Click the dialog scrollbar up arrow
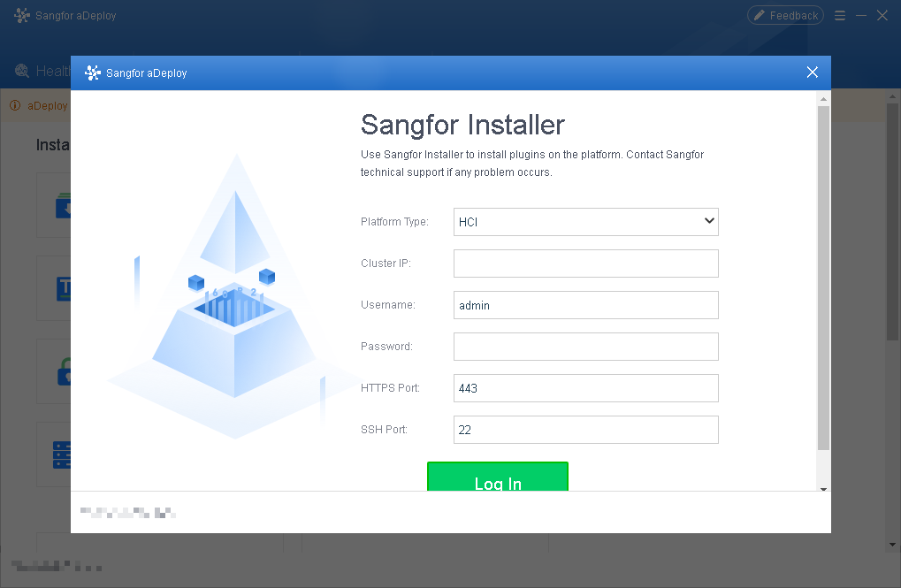 pos(823,99)
